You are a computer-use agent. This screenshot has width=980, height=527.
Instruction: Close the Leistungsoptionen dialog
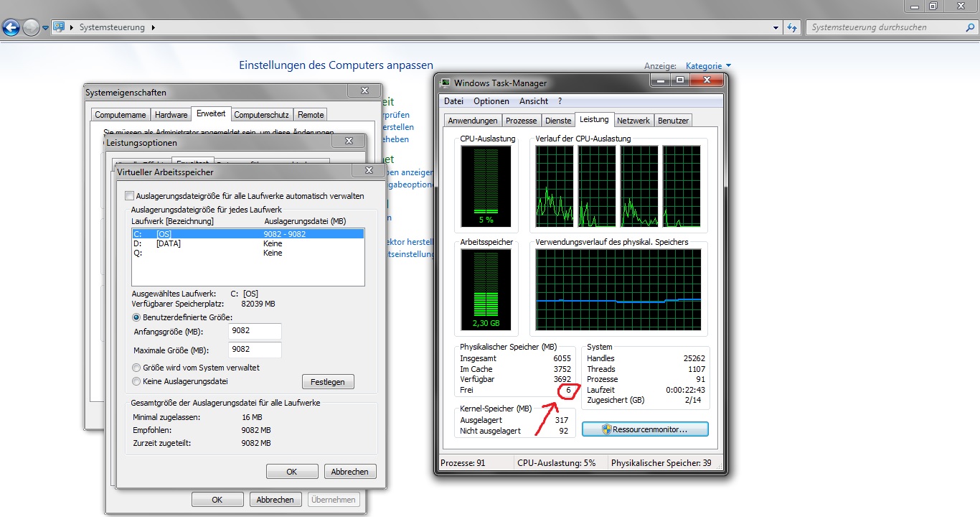pos(349,141)
